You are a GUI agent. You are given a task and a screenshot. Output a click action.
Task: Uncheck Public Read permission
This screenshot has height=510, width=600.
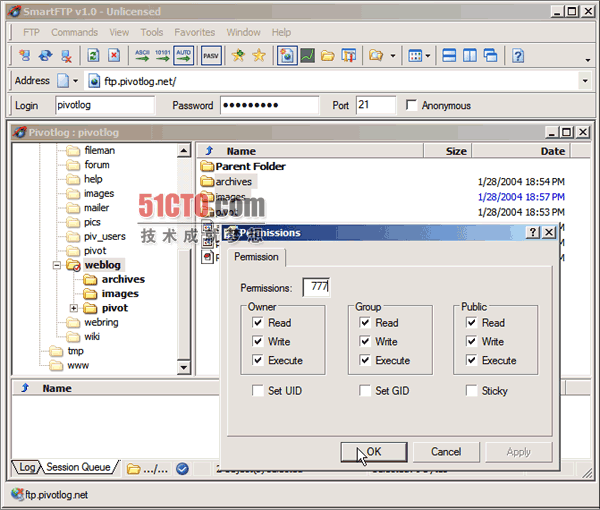click(471, 323)
